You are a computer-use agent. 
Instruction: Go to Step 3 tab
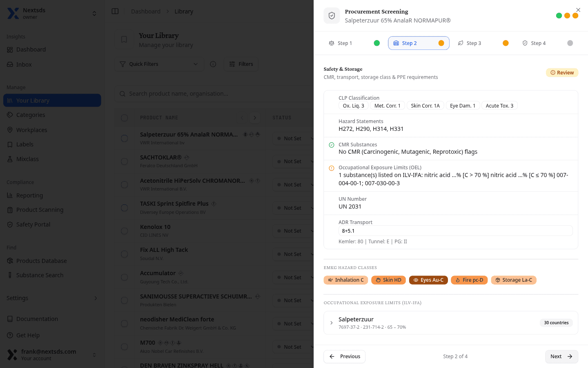click(x=483, y=43)
